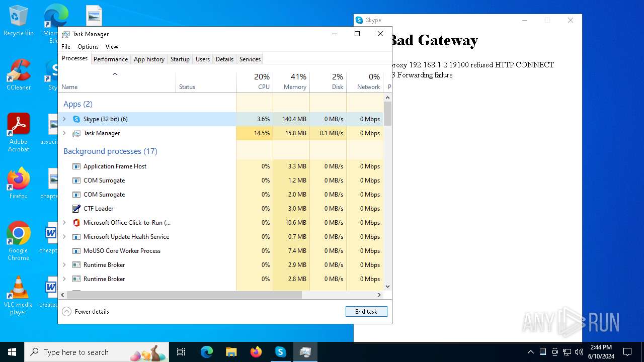Switch to the Startup tab
Screen dimensions: 644x362
click(180, 59)
